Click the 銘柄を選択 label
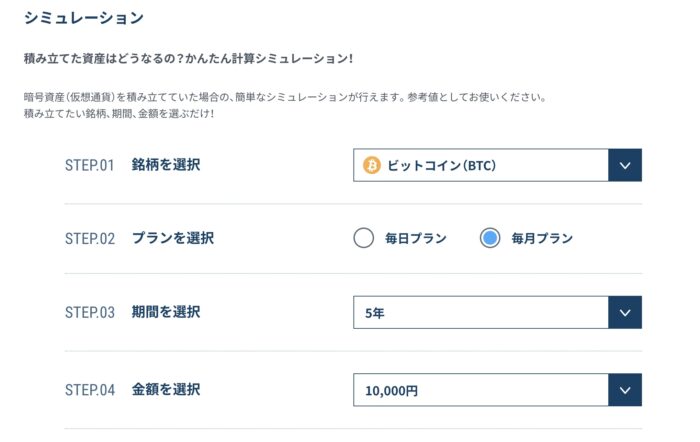Viewport: 700px width, 442px height. [x=166, y=165]
